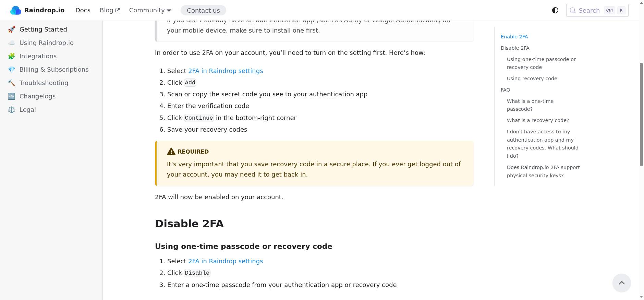Click the Contact us button
Image resolution: width=644 pixels, height=300 pixels.
coord(203,10)
